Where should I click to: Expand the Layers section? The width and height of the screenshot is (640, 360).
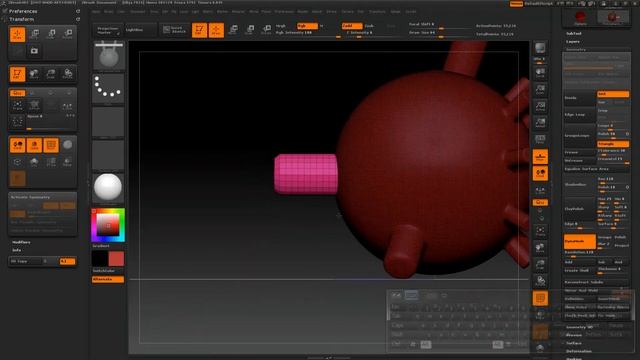pyautogui.click(x=573, y=42)
